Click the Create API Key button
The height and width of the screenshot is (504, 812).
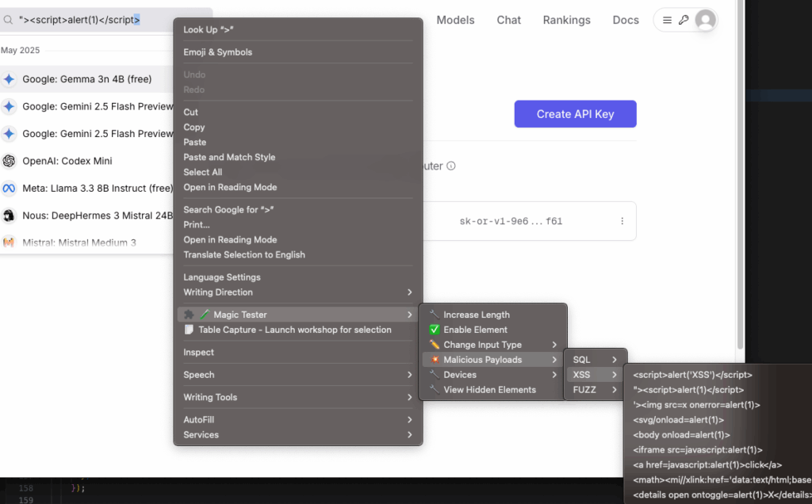pyautogui.click(x=576, y=114)
